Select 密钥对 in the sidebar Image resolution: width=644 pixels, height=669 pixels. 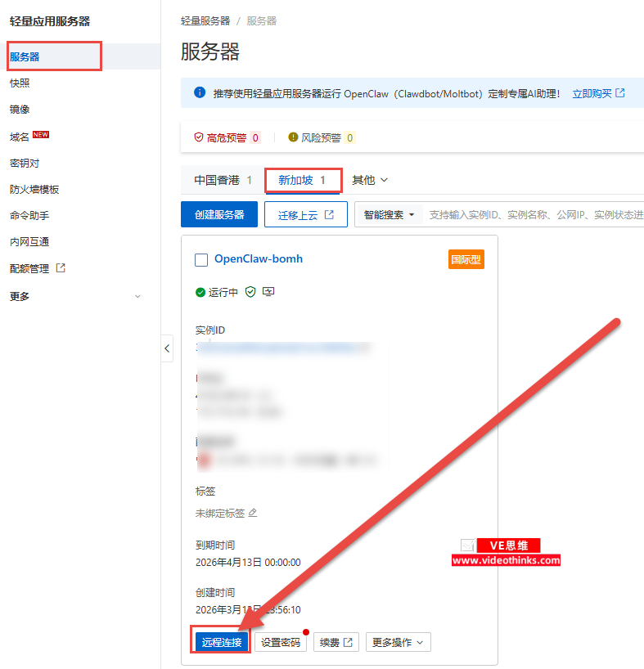click(25, 163)
